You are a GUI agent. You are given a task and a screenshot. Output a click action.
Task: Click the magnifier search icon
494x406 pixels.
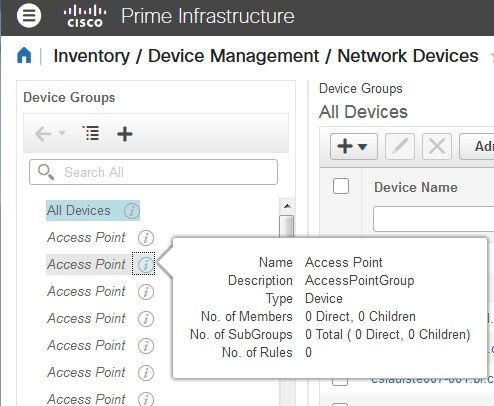pos(46,172)
